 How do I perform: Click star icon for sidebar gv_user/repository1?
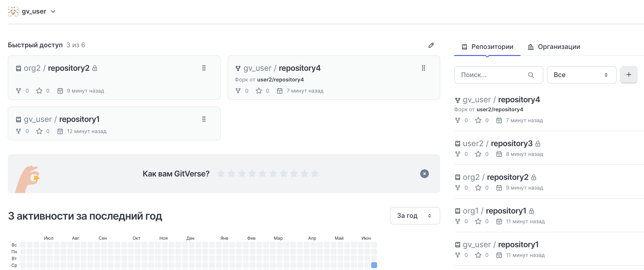tap(478, 255)
